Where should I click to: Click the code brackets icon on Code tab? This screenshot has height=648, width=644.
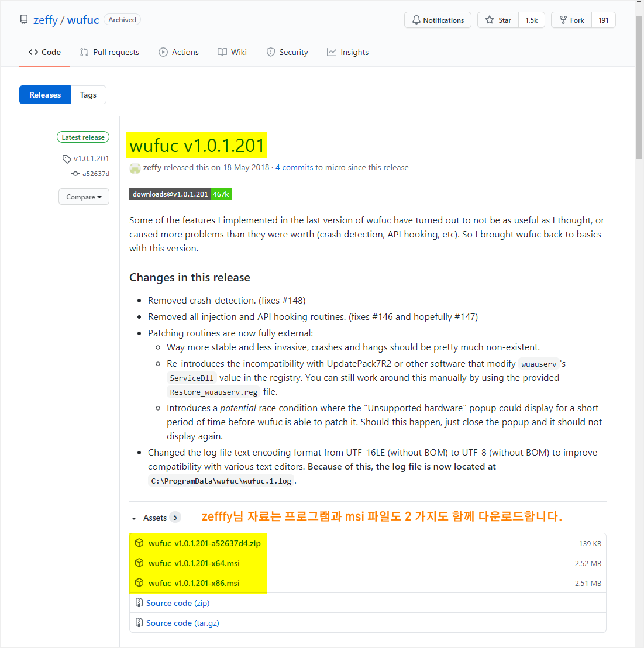[x=33, y=52]
